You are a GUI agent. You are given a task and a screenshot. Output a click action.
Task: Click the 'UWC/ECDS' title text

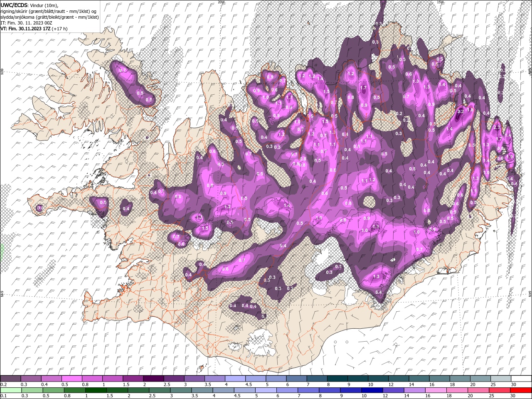[x=15, y=5]
